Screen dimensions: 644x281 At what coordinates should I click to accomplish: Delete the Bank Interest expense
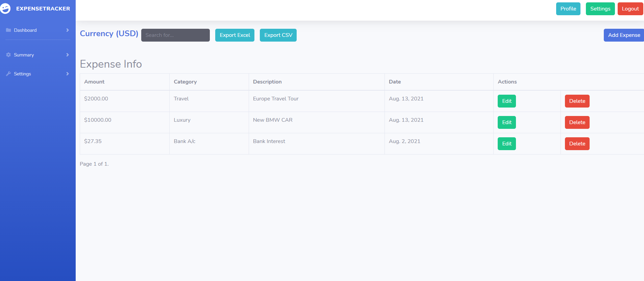coord(577,144)
